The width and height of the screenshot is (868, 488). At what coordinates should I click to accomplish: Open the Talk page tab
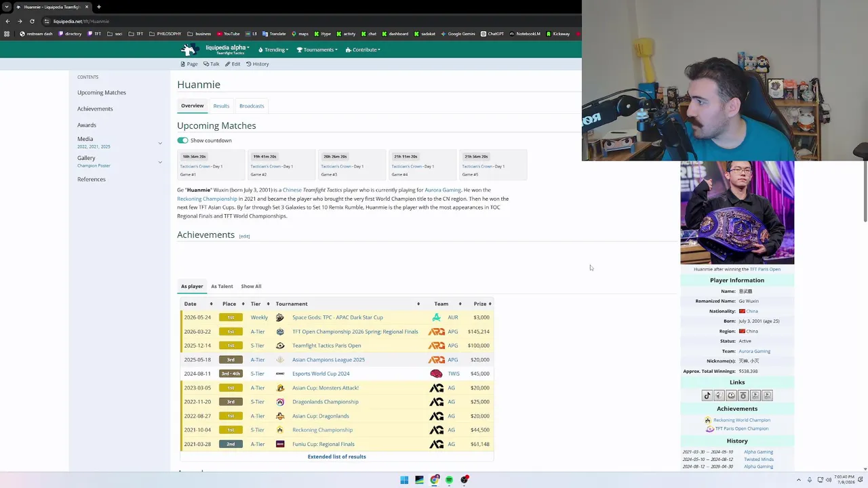(212, 64)
